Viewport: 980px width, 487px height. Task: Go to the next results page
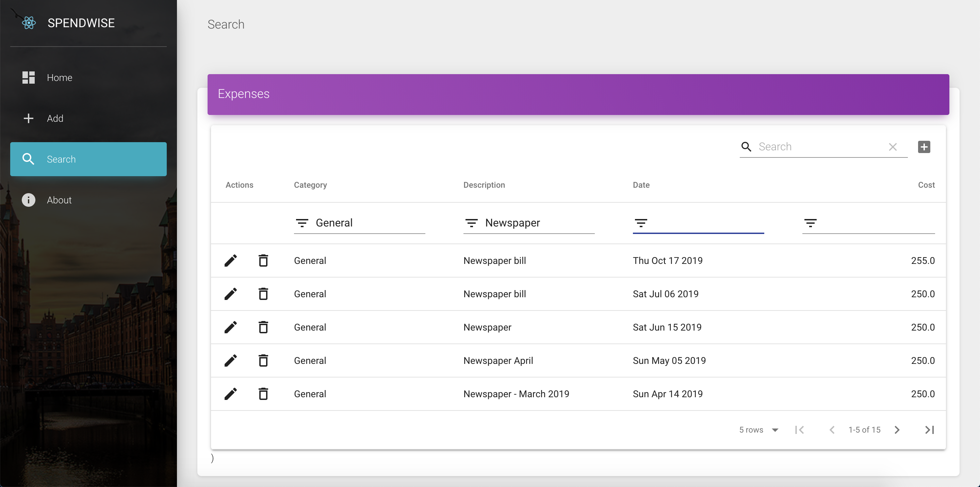coord(897,430)
